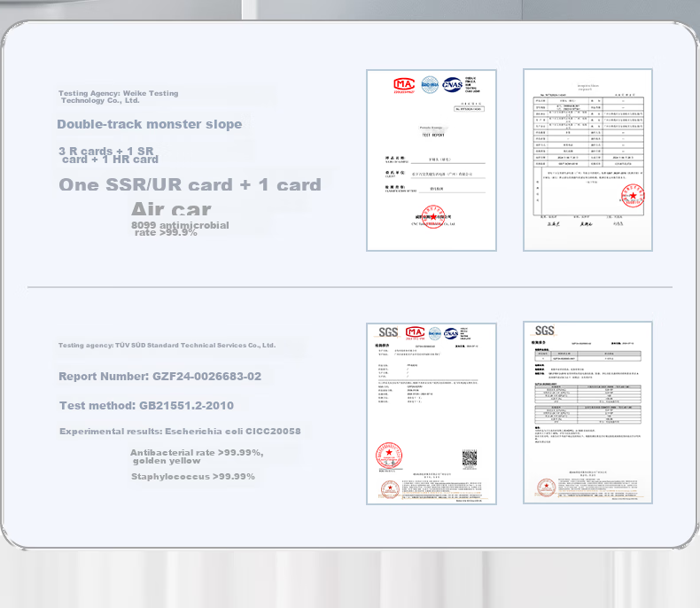This screenshot has width=700, height=608.
Task: Click the SGS logo on bottom-left certificate
Action: pyautogui.click(x=388, y=332)
